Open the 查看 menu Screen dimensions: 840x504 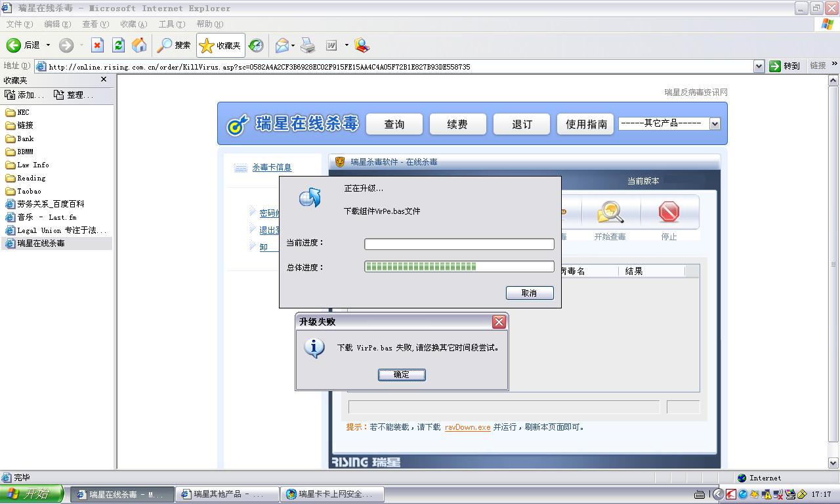pyautogui.click(x=95, y=24)
